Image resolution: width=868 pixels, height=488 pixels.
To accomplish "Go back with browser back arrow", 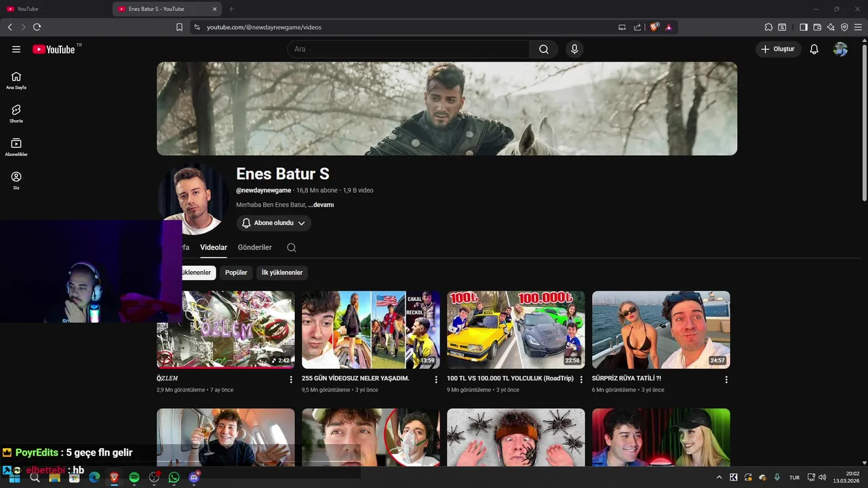I will tap(9, 27).
